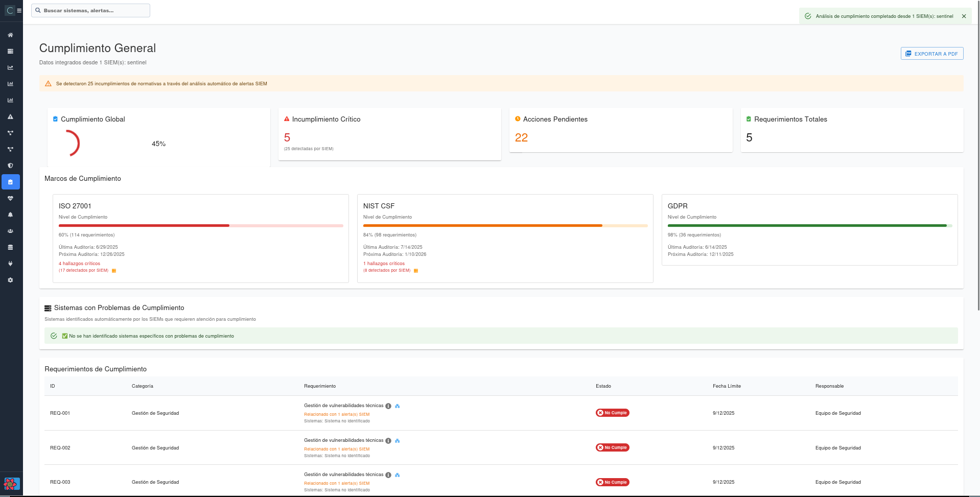
Task: Open the settings gear in sidebar
Action: coord(10,280)
